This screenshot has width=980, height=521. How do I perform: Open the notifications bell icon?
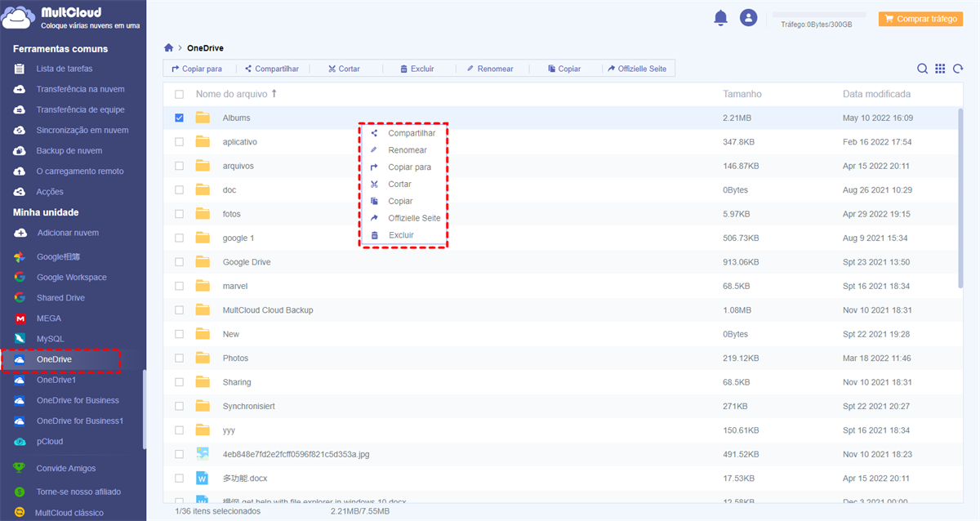[720, 17]
